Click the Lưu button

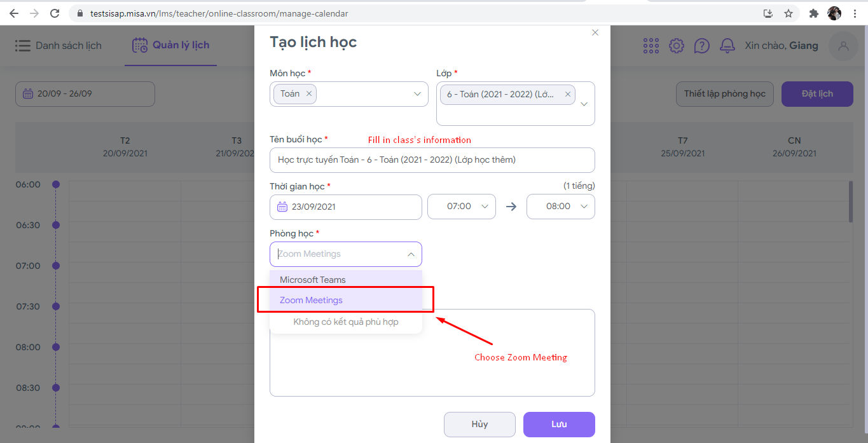[x=559, y=425]
